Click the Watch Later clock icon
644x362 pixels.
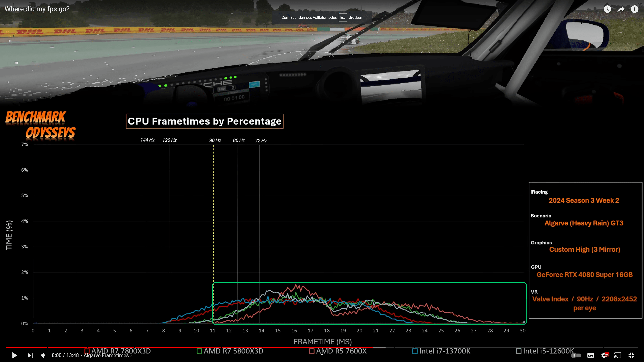(607, 9)
